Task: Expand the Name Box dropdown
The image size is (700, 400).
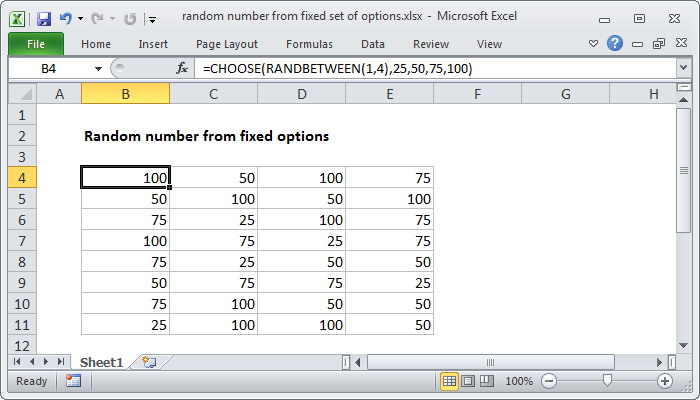Action: click(x=98, y=69)
